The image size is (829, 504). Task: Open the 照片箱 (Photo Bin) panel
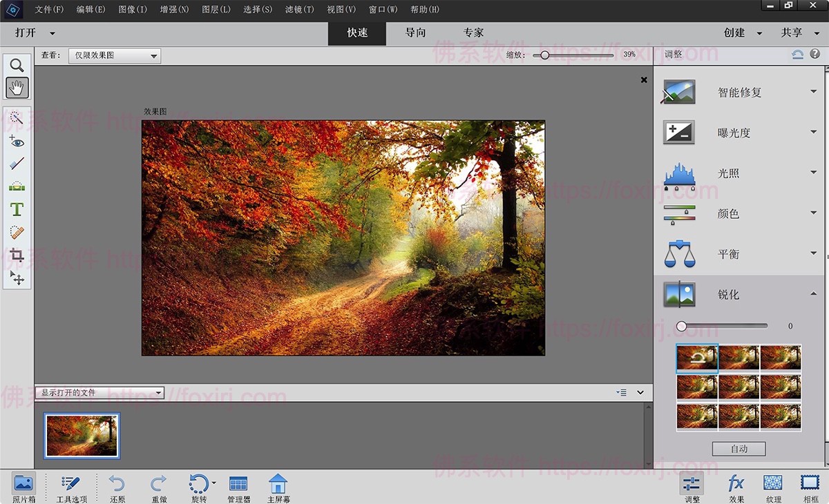(x=23, y=487)
